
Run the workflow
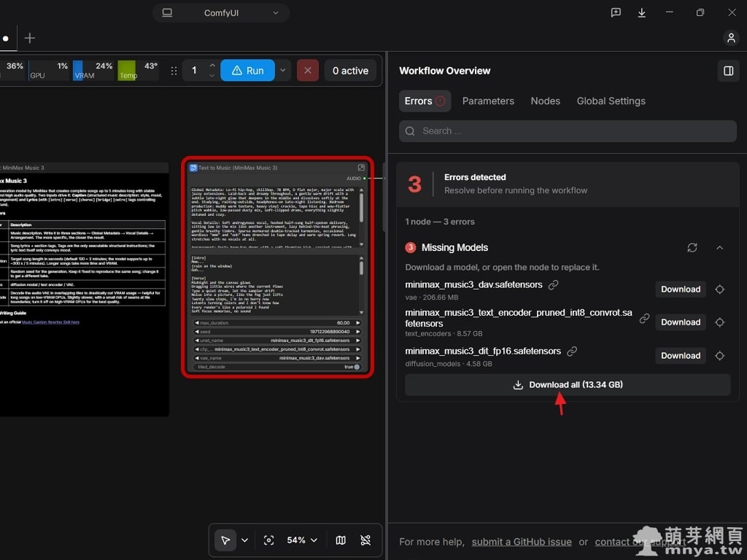tap(248, 71)
